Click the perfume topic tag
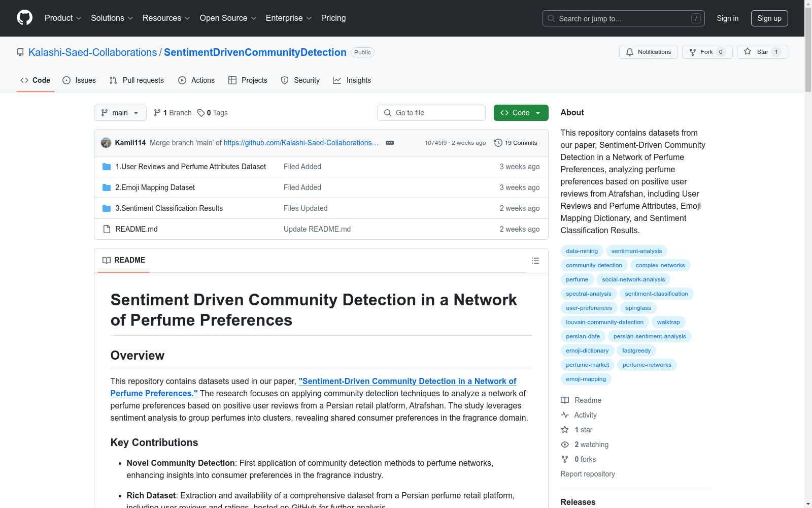The image size is (812, 508). (577, 279)
